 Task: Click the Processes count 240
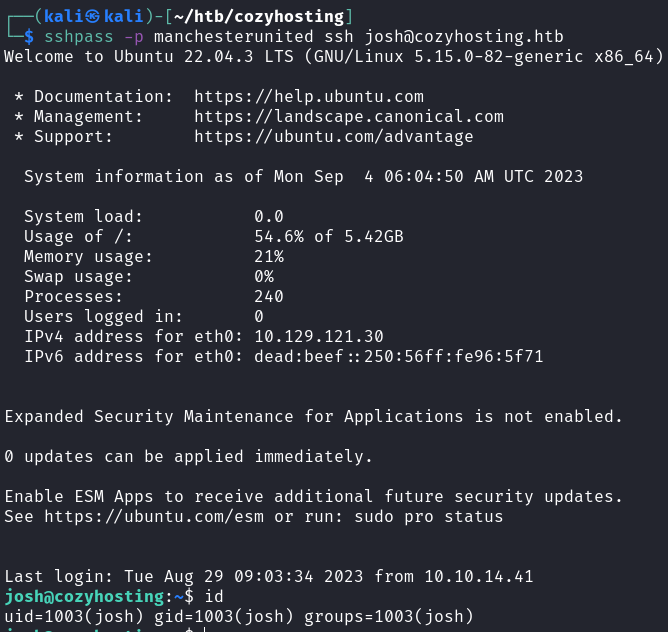tap(268, 297)
